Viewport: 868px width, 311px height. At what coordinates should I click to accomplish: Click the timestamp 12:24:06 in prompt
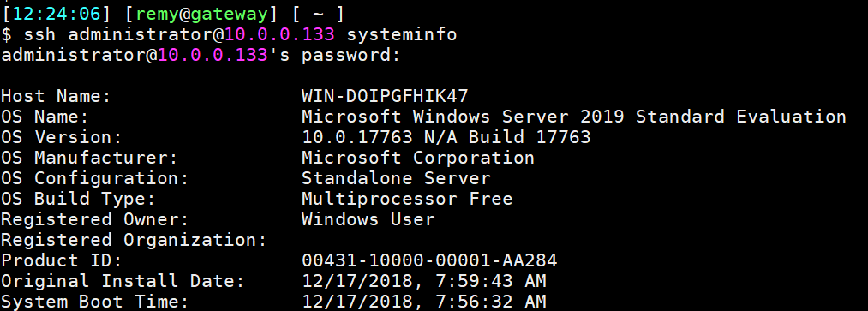[x=58, y=14]
